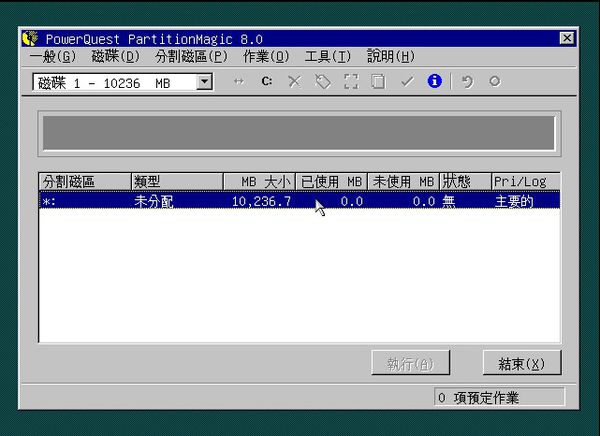The height and width of the screenshot is (436, 600).
Task: Click the undo last change icon
Action: click(467, 82)
